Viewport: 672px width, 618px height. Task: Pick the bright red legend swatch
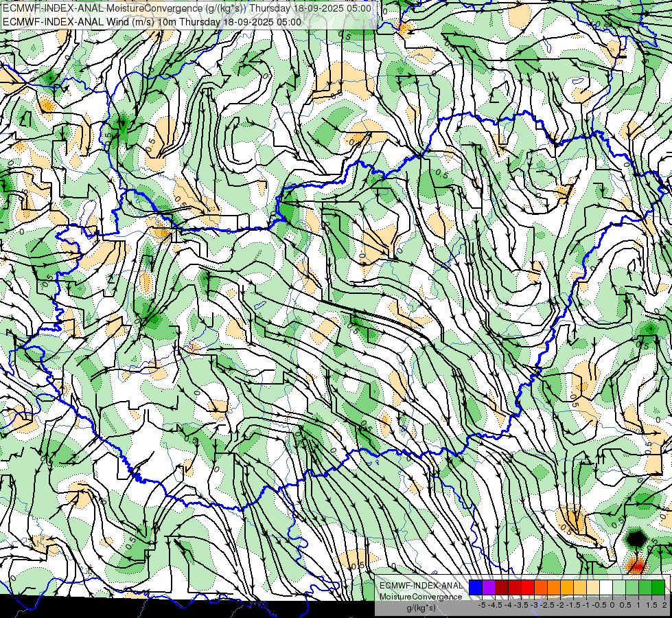(528, 588)
